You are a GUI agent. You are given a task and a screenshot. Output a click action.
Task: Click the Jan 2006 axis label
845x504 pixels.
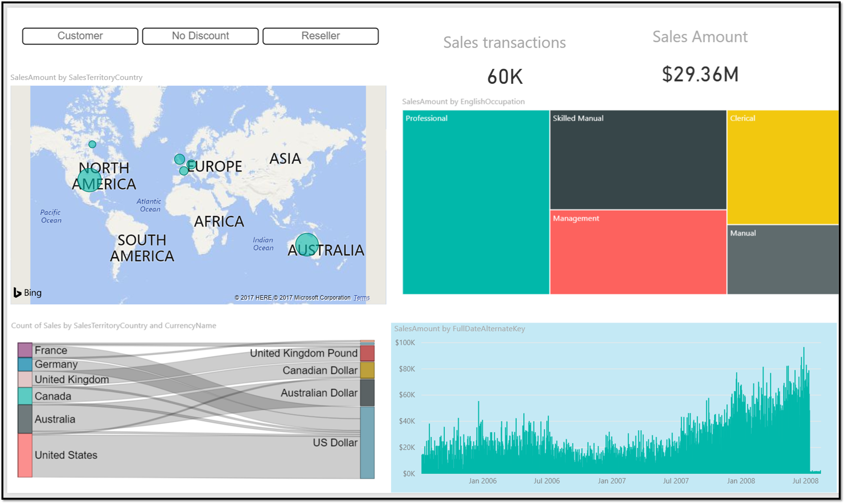pyautogui.click(x=482, y=481)
